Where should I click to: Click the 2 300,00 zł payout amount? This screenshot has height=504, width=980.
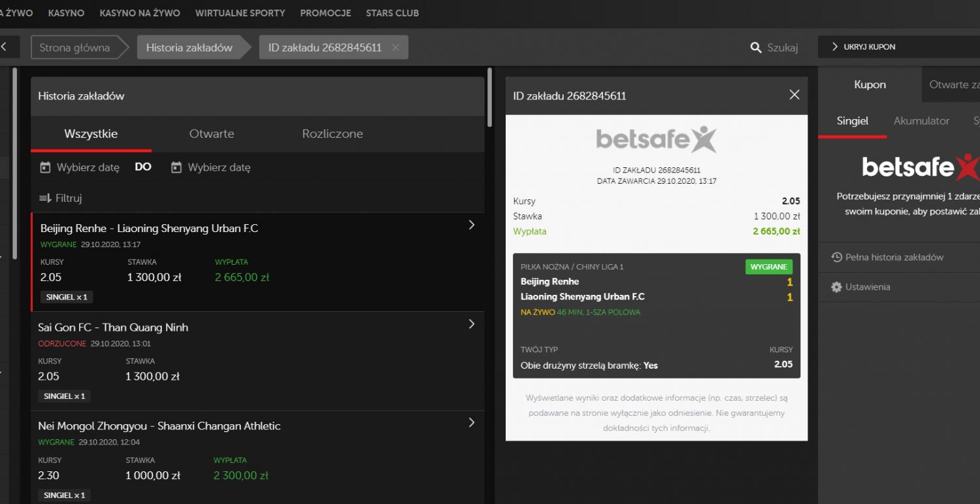coord(241,476)
